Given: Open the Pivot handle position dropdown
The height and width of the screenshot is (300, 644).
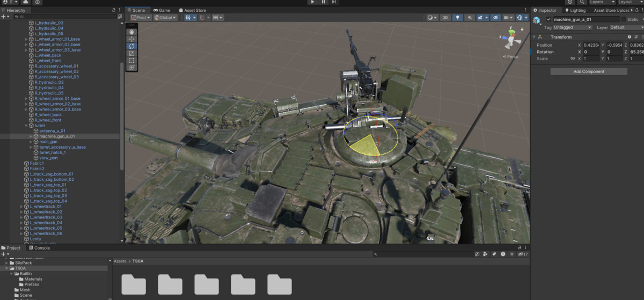Looking at the screenshot, I should [x=140, y=18].
